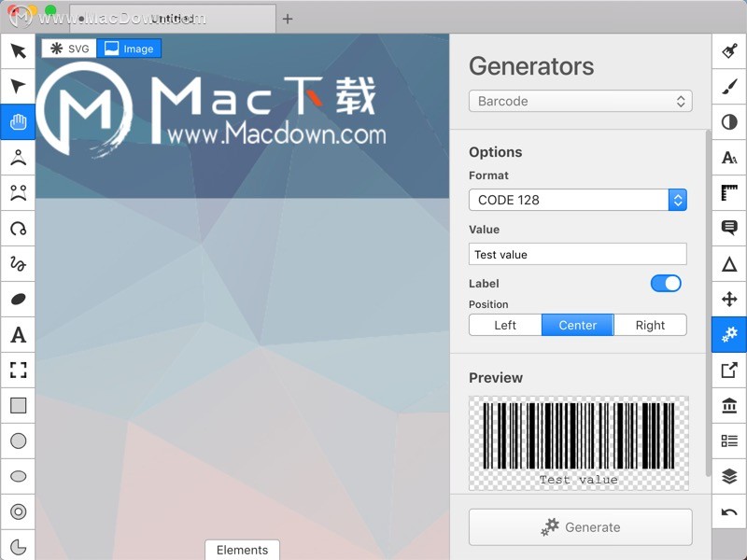Select the Pie shape tool
Screen dimensions: 747x560
(18, 546)
